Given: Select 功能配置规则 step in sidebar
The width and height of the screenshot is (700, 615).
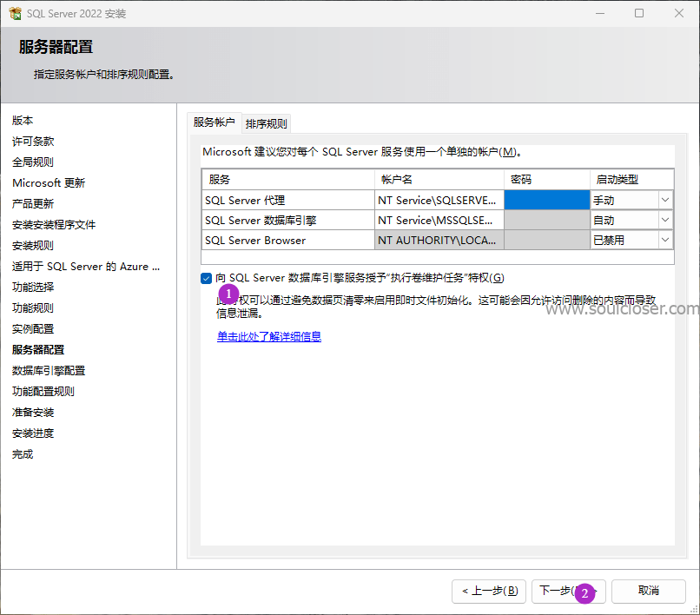Looking at the screenshot, I should point(43,392).
